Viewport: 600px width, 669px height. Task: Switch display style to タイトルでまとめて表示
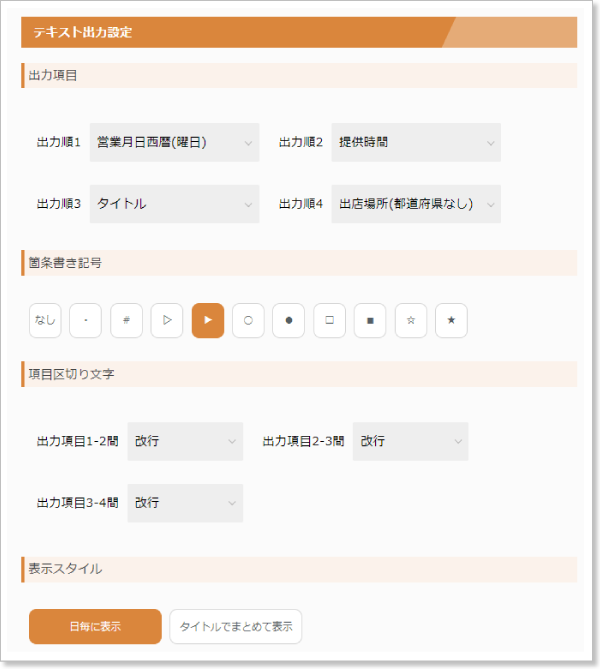tap(236, 627)
